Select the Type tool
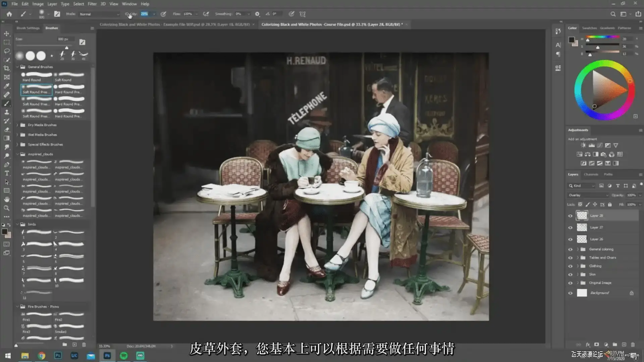Image resolution: width=644 pixels, height=362 pixels. 6,173
